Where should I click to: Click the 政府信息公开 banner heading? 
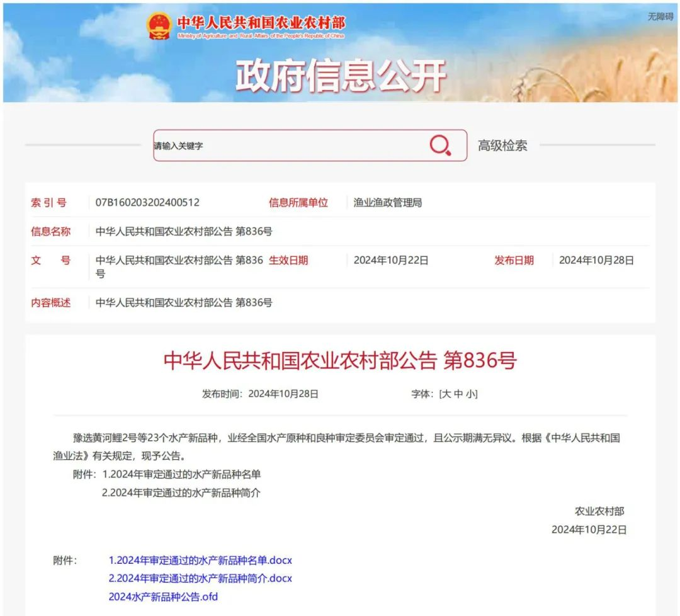click(x=341, y=76)
